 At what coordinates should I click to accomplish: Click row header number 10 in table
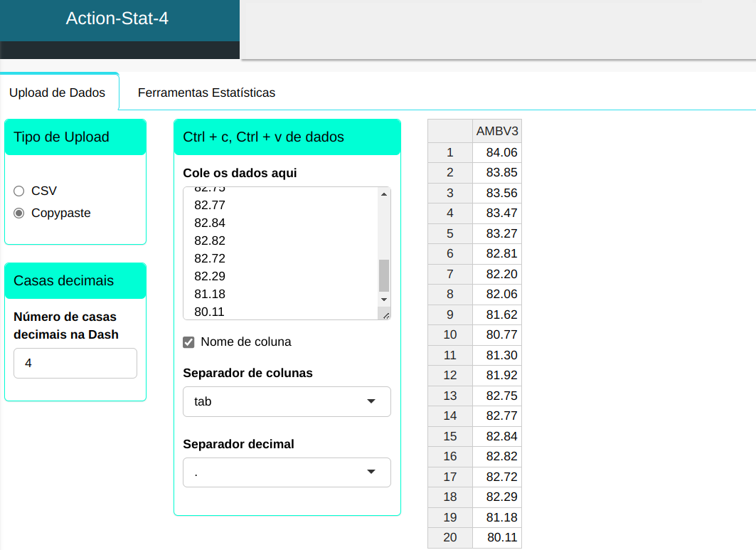point(449,334)
